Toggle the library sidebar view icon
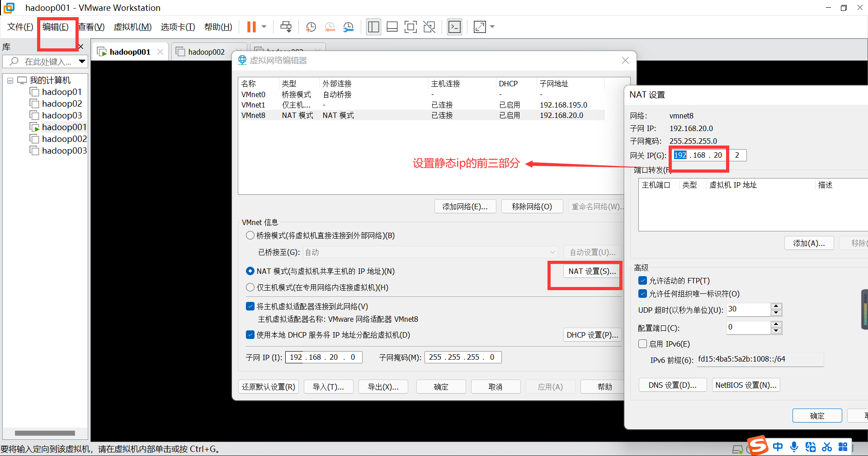The image size is (868, 456). click(x=373, y=27)
